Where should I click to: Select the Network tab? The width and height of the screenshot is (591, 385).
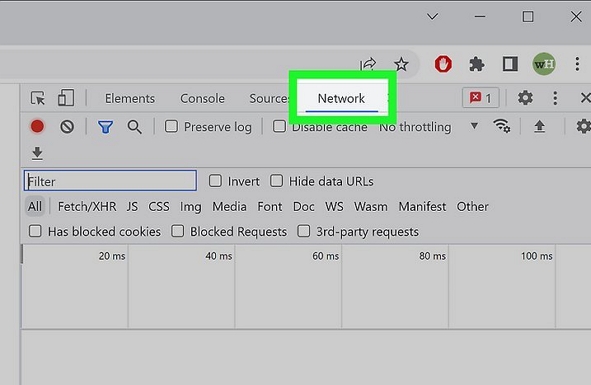341,98
